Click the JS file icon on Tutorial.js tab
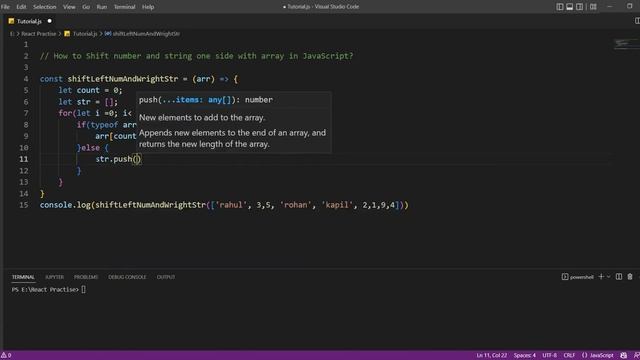640x360 pixels. click(11, 21)
